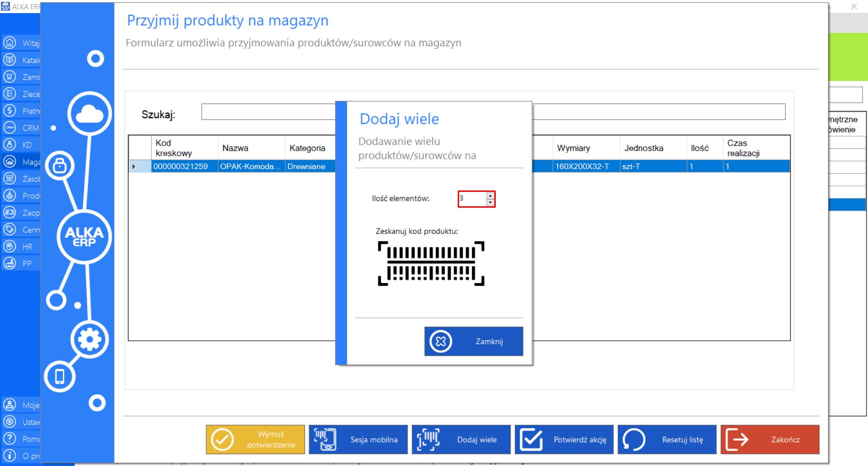
Task: Open the Katalog sidebar icon
Action: pos(9,60)
